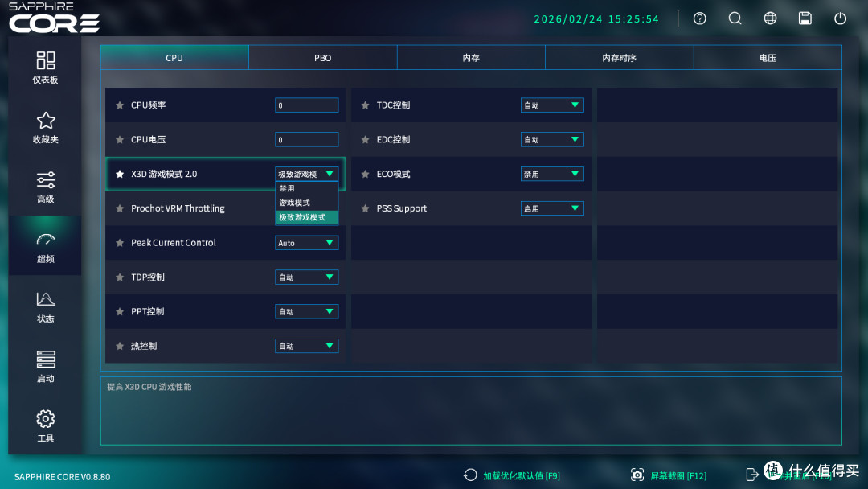Open the TDP控制 dropdown
Viewport: 868px width, 489px height.
click(x=307, y=277)
